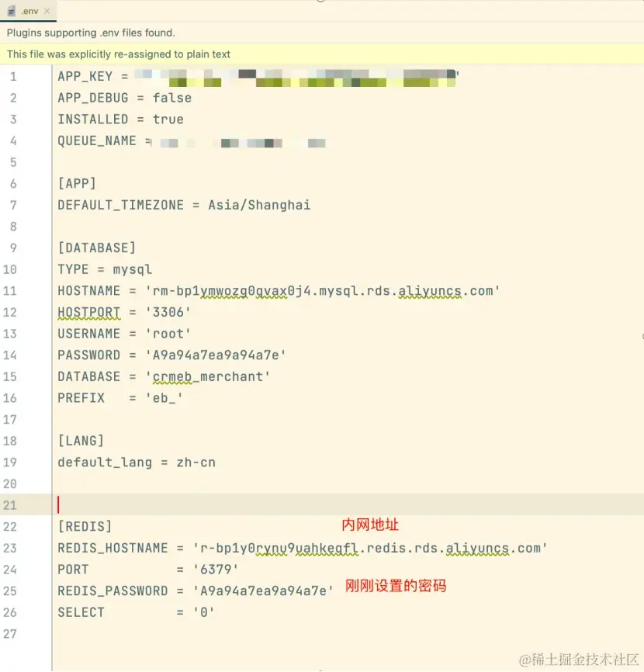Click PASSWORD key on line 14
Screen dimensions: 644x672
[x=88, y=355]
